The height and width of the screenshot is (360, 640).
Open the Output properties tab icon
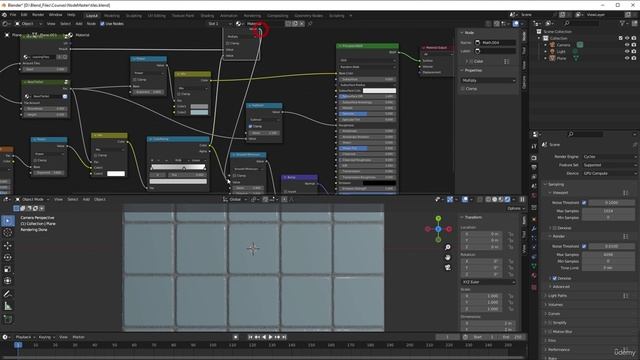pyautogui.click(x=534, y=167)
